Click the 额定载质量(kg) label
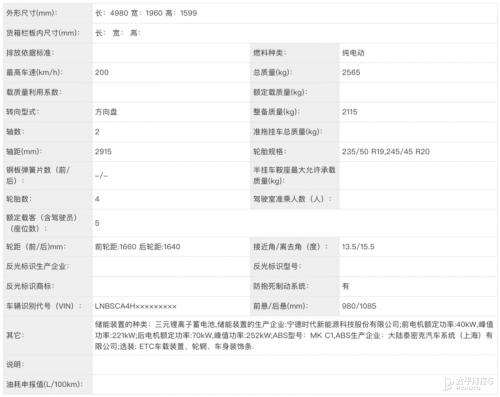The image size is (500, 397). tap(280, 92)
